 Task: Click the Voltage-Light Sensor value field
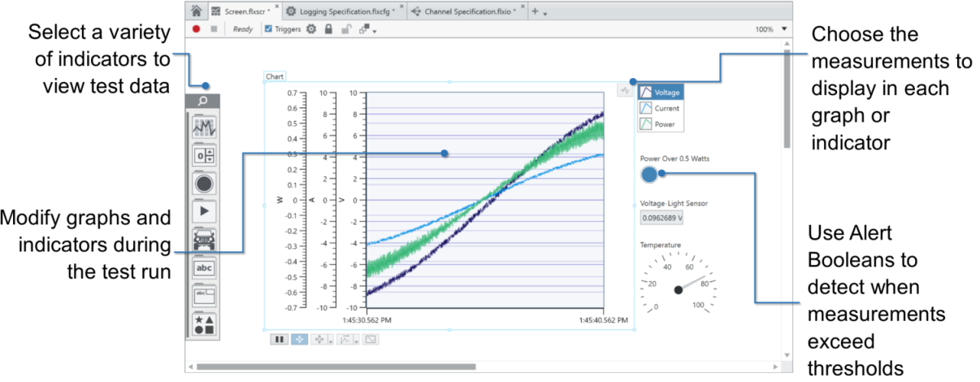coord(659,218)
